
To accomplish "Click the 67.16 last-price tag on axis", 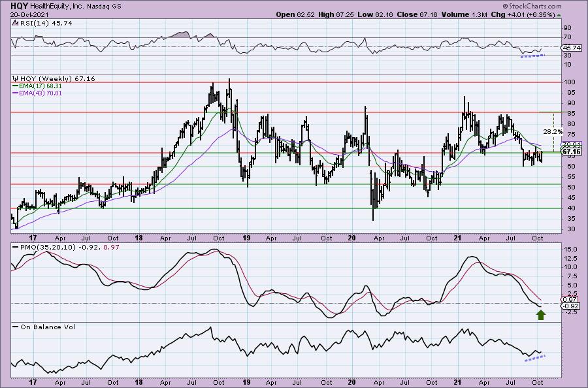I will pos(572,152).
